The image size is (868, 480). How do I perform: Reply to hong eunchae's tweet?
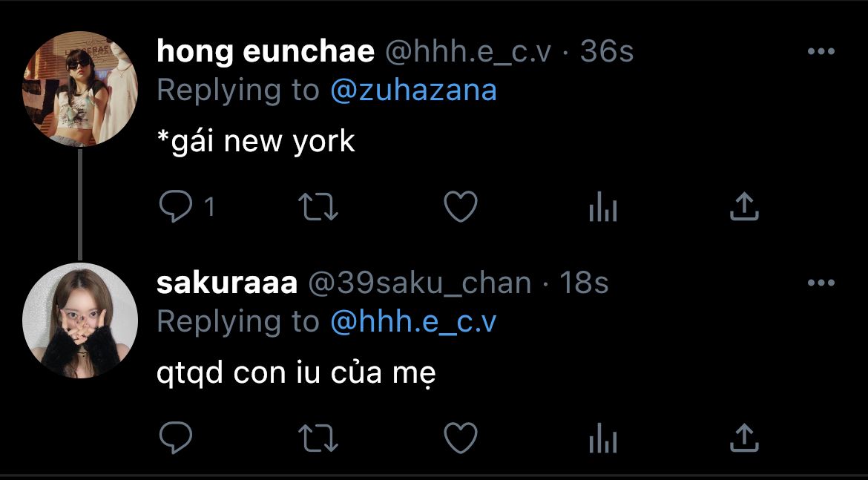point(176,206)
